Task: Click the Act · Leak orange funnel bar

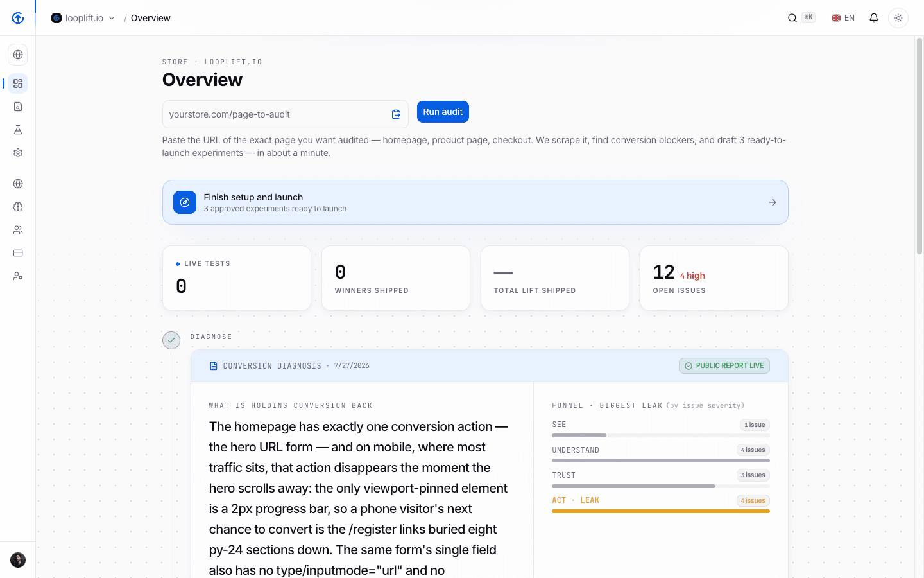Action: pos(661,511)
